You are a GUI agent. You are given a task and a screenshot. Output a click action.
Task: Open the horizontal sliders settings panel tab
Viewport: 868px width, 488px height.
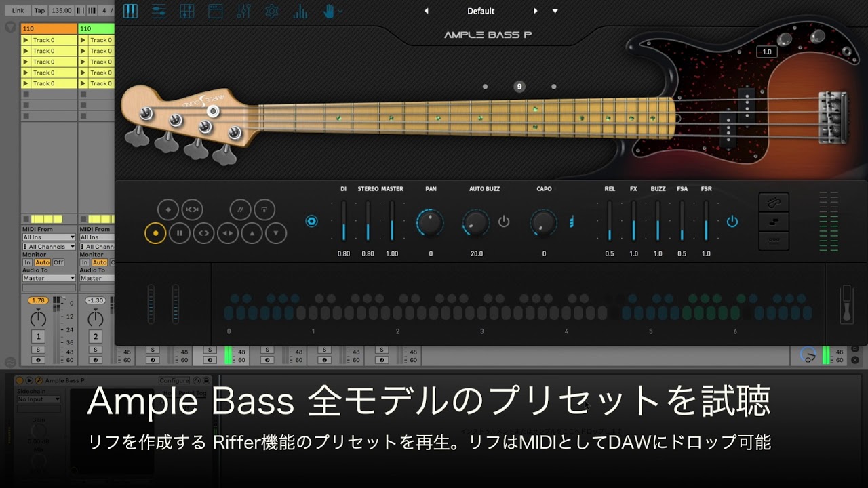[x=159, y=11]
